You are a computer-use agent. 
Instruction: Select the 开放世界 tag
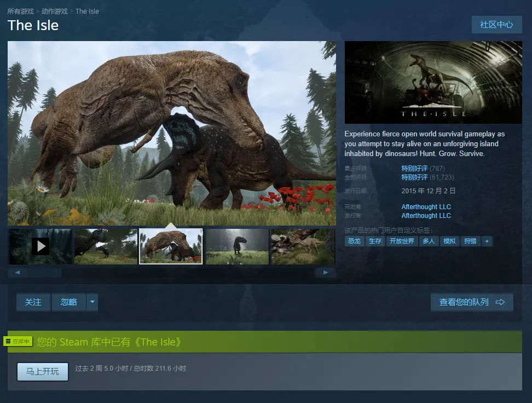[x=402, y=241]
